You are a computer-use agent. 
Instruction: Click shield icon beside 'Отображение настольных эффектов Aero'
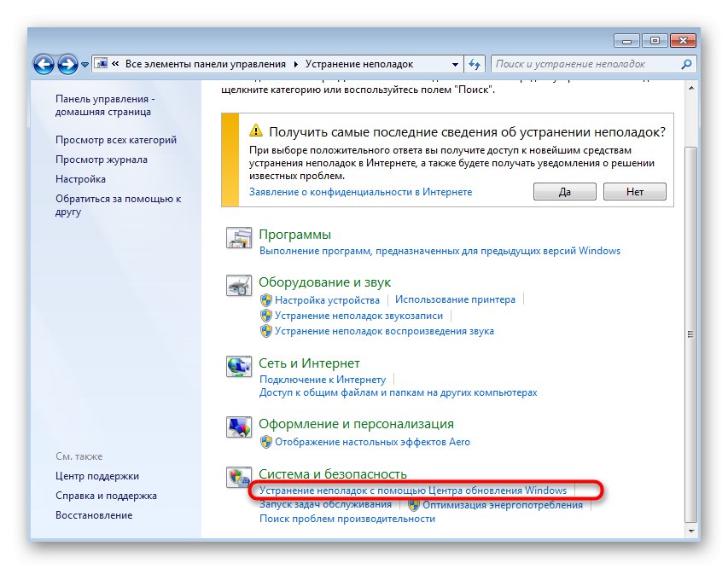[x=266, y=442]
